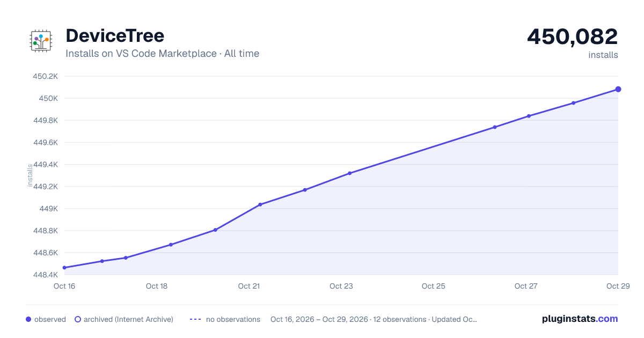644x338 pixels.
Task: Click the date range and observations footer text
Action: 374,319
